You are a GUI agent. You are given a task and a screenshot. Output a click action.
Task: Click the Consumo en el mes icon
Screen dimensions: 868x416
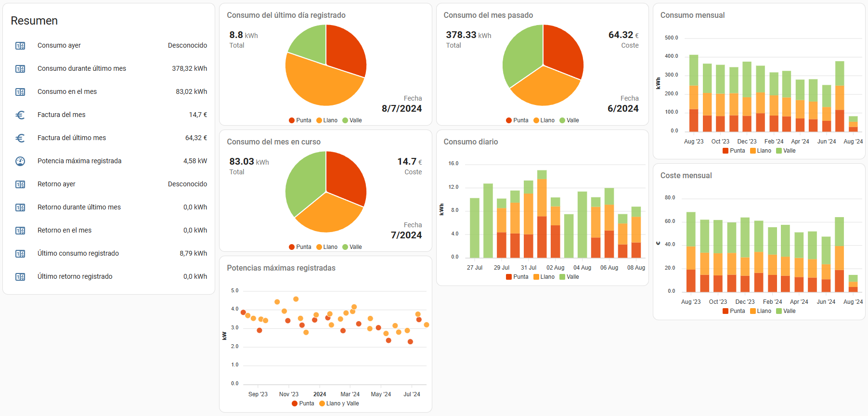tap(20, 92)
